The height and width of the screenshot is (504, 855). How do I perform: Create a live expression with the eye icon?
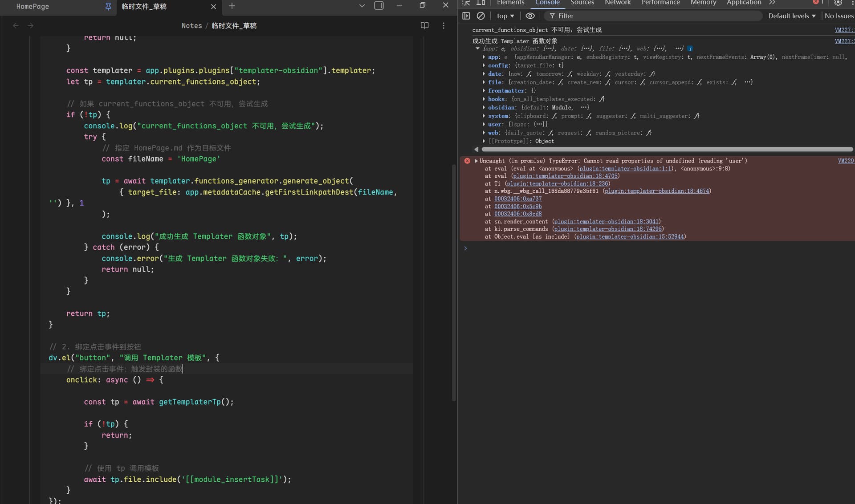530,16
